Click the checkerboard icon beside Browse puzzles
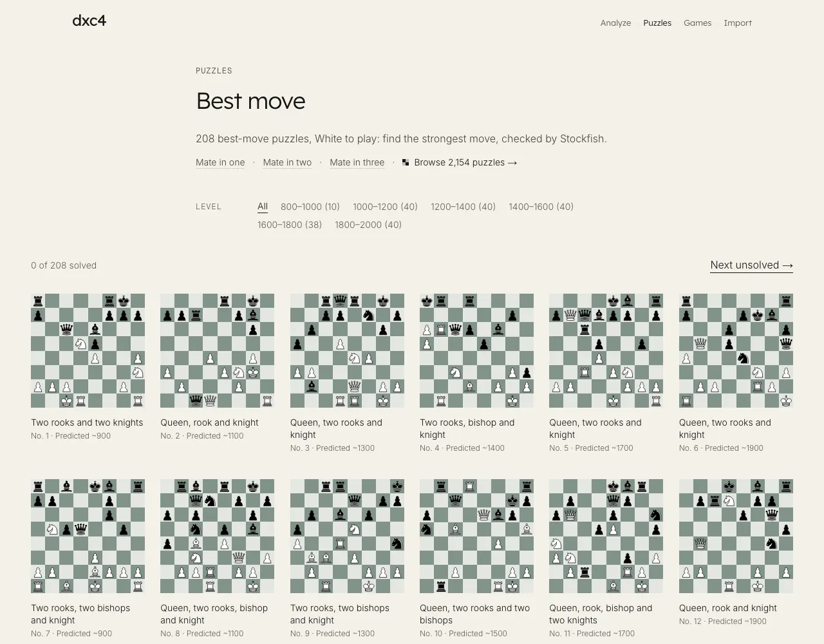This screenshot has height=644, width=824. (406, 162)
